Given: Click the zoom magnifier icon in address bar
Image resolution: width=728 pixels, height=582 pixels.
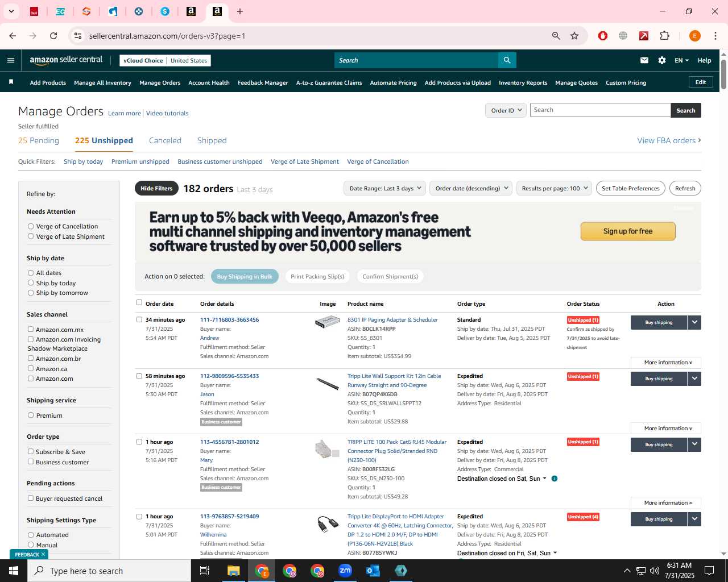Looking at the screenshot, I should pos(556,36).
